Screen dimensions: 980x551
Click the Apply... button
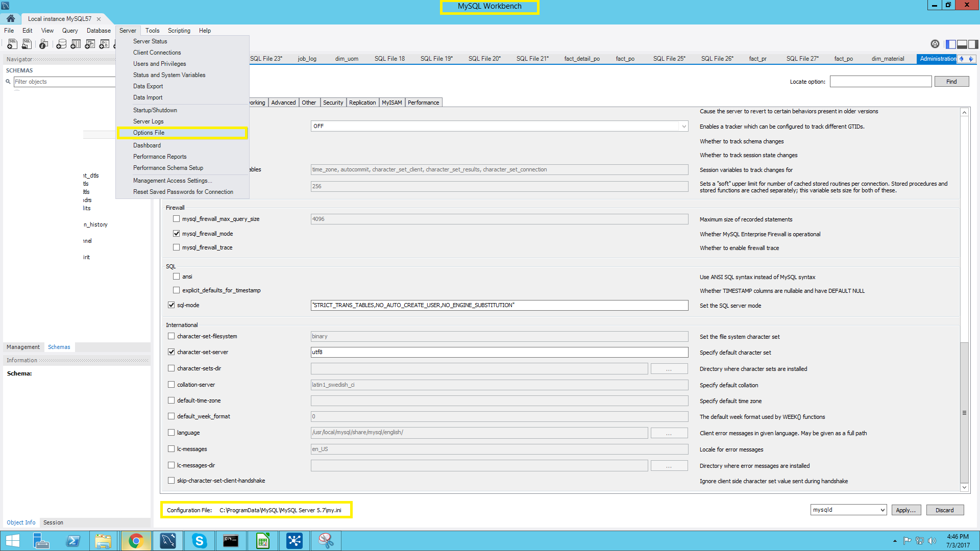click(x=906, y=510)
